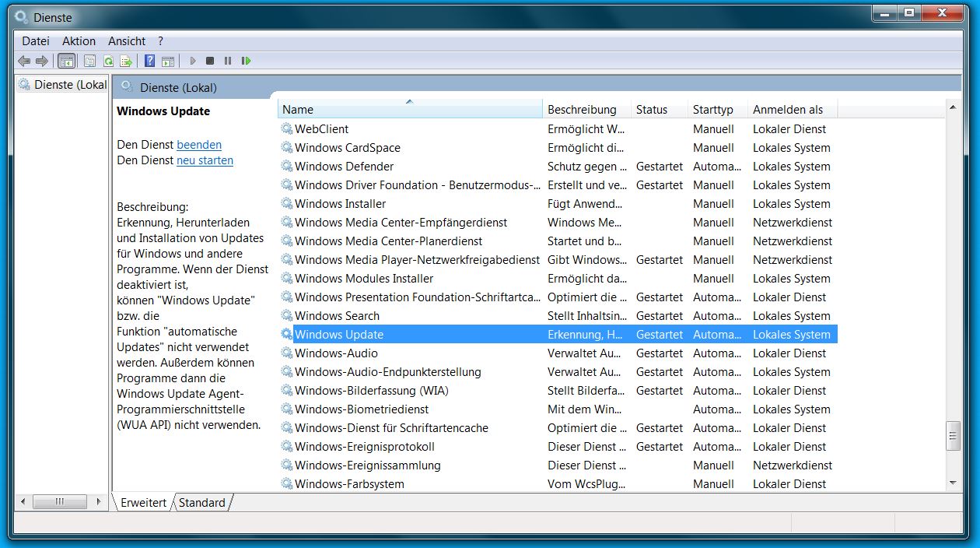
Task: Click the vertical scrollbar thumb in services list
Action: coord(954,436)
